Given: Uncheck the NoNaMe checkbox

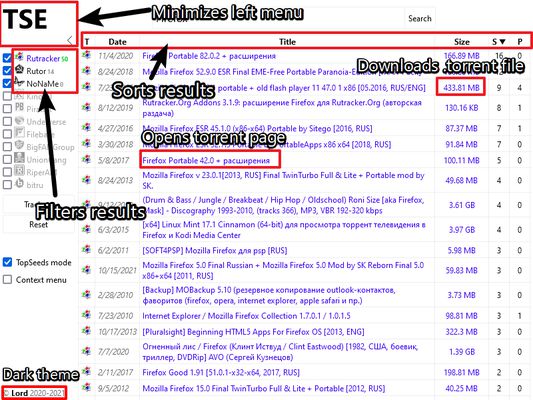Looking at the screenshot, I should tap(7, 83).
